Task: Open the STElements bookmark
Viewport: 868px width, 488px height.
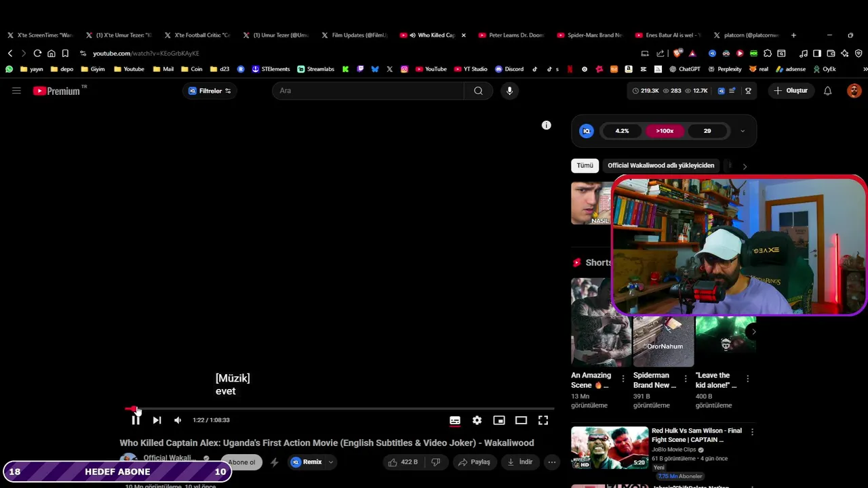Action: [271, 69]
